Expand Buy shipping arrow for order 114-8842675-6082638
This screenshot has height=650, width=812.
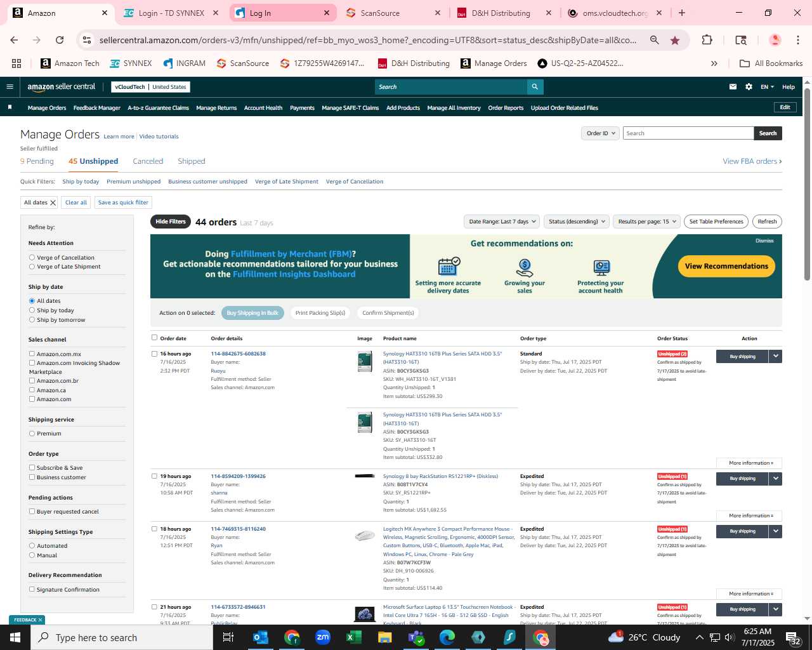pyautogui.click(x=775, y=357)
